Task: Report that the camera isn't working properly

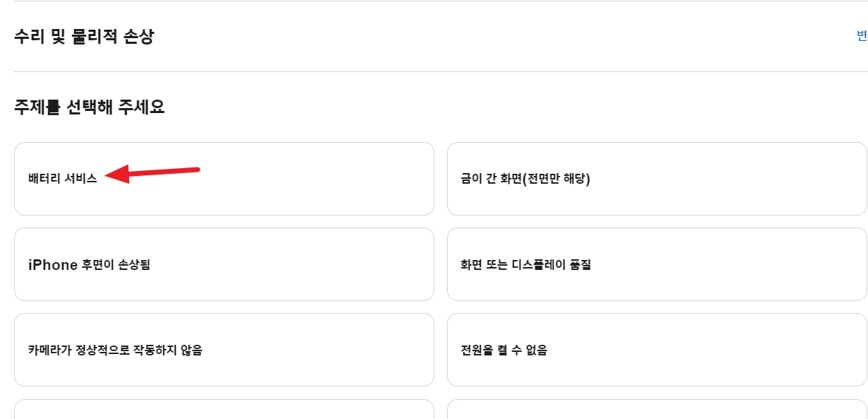Action: coord(223,350)
